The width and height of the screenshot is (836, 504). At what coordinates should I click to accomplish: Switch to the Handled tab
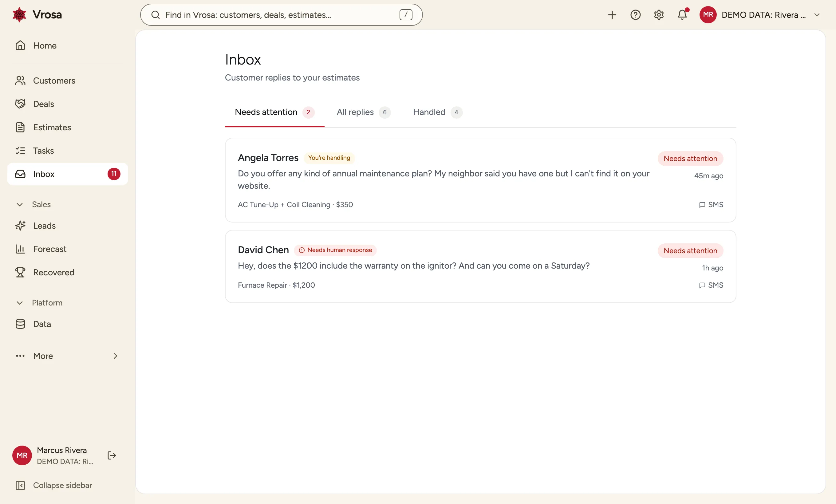(438, 112)
